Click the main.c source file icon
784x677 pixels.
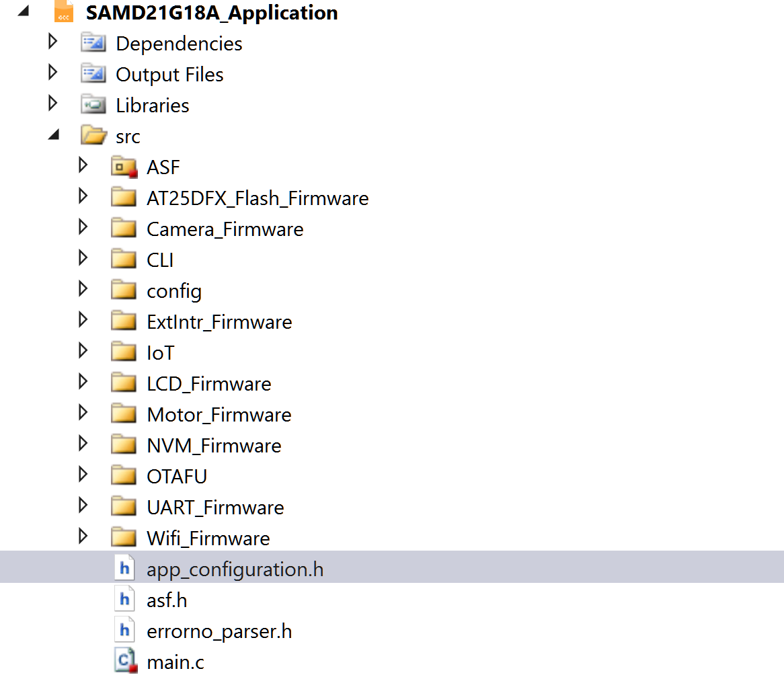tap(126, 660)
